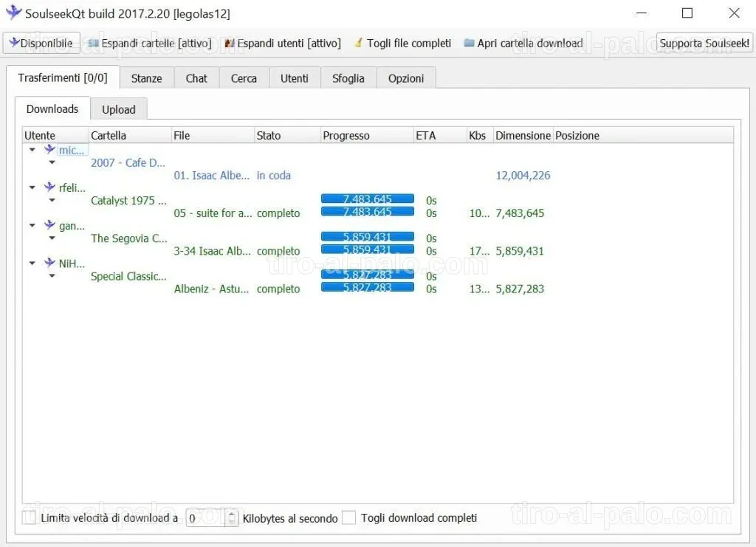Select the Downloads sub-tab
Image resolution: width=756 pixels, height=547 pixels.
(x=52, y=109)
